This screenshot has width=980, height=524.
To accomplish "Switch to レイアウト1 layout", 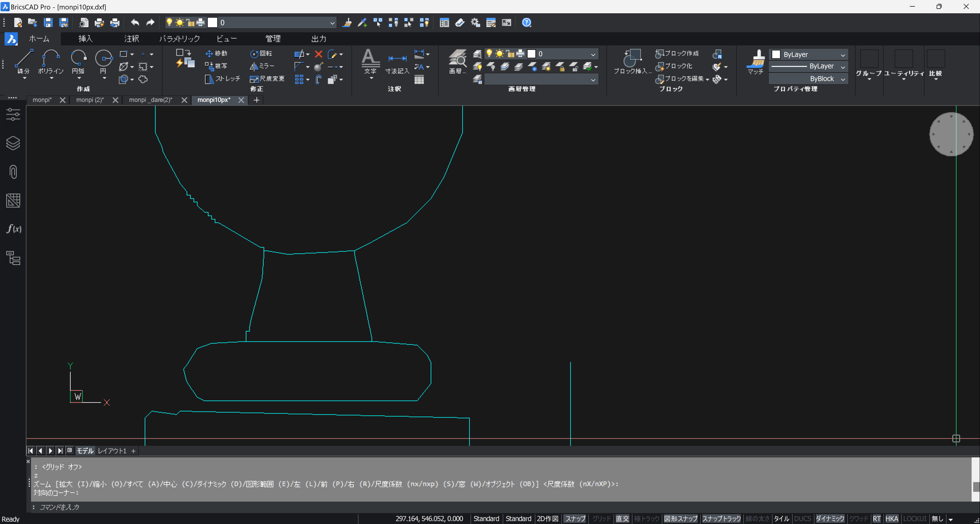I will click(x=112, y=450).
